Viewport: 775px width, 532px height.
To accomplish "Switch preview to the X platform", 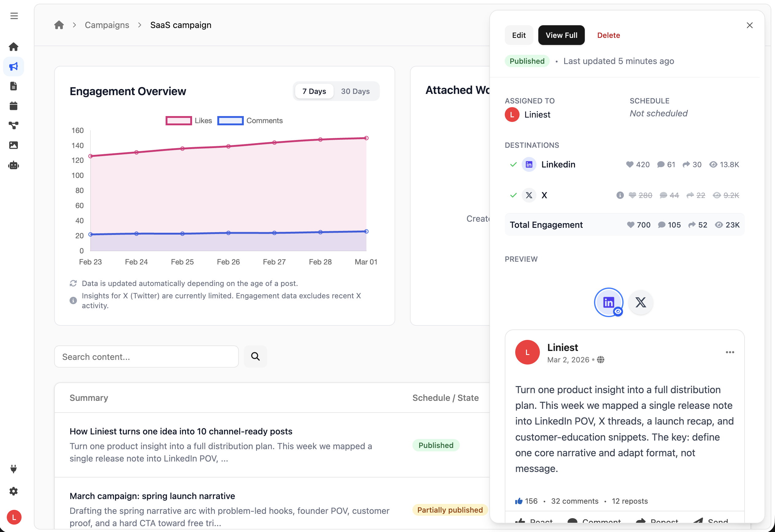I will [x=640, y=302].
